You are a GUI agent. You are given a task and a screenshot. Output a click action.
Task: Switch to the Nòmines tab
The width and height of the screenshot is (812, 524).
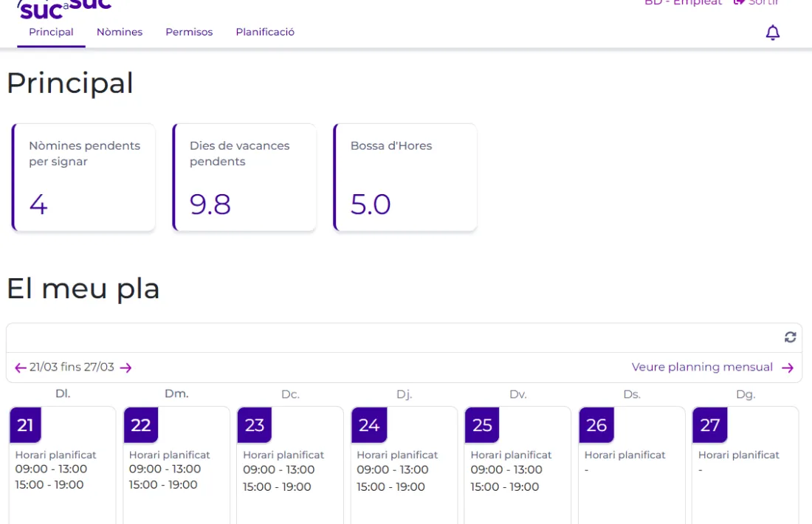(120, 32)
